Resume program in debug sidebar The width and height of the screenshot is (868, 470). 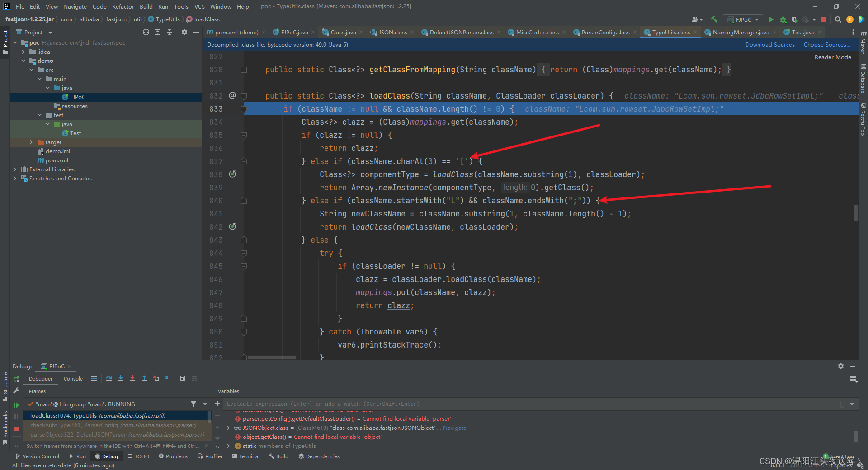tap(16, 405)
